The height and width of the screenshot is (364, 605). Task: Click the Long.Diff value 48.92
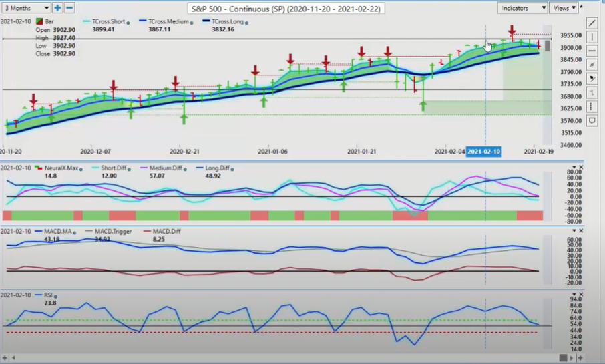pyautogui.click(x=213, y=176)
